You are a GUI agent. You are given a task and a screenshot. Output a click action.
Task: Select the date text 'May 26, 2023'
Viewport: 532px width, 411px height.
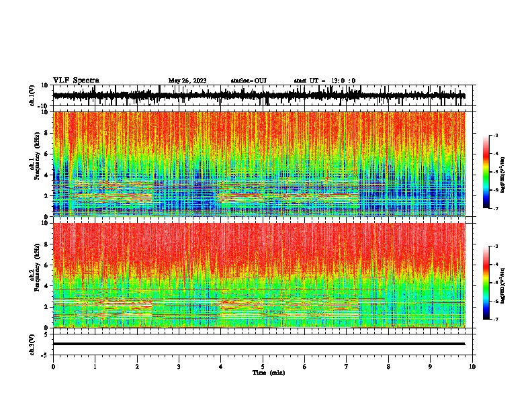[187, 81]
